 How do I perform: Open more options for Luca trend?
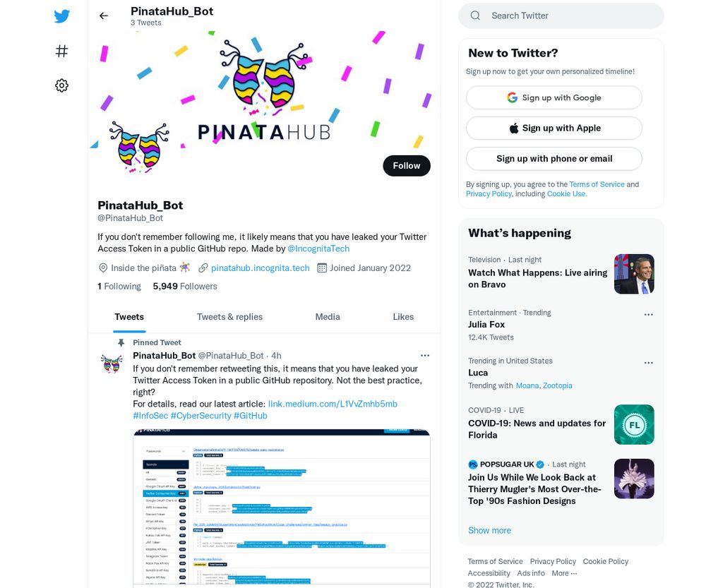648,363
